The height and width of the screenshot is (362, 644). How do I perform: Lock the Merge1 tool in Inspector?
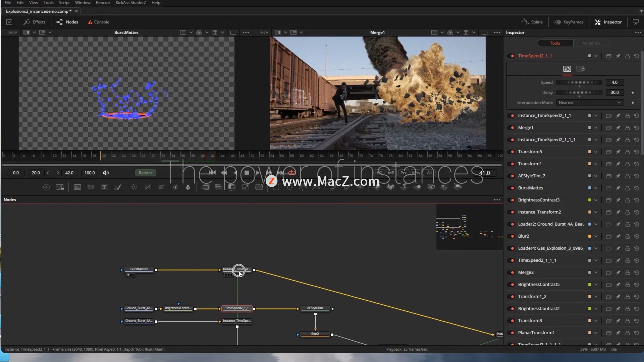point(627,128)
